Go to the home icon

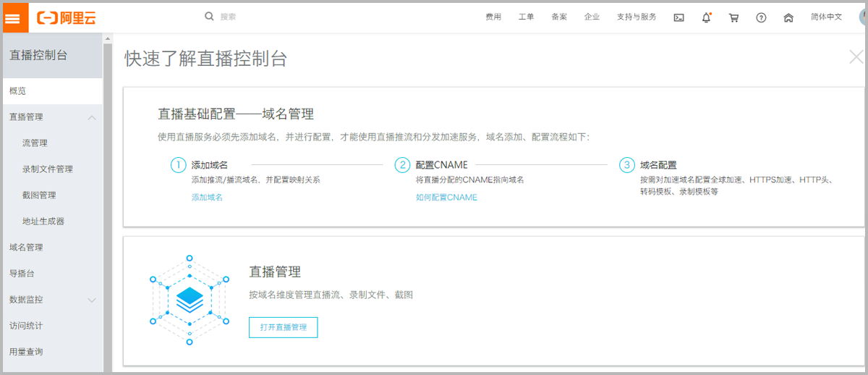pos(788,17)
